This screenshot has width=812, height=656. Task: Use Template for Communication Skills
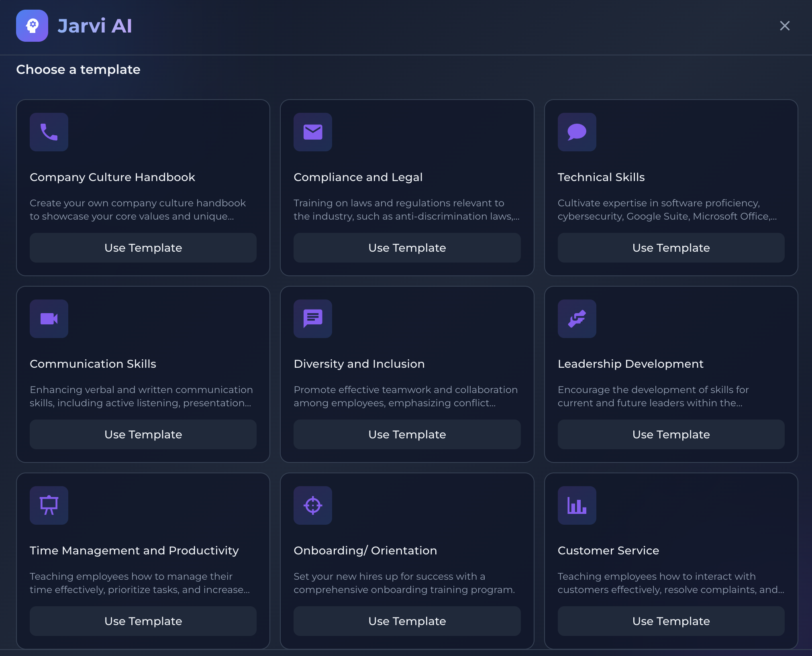tap(143, 434)
